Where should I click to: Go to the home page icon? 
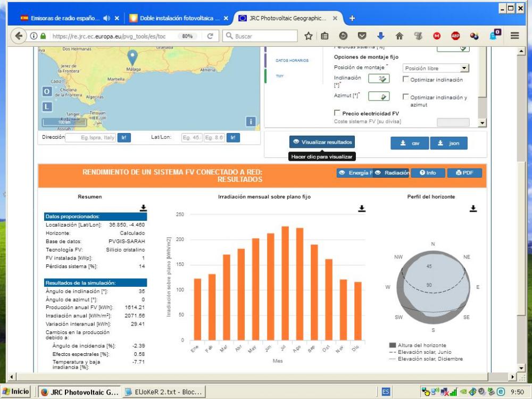click(400, 36)
